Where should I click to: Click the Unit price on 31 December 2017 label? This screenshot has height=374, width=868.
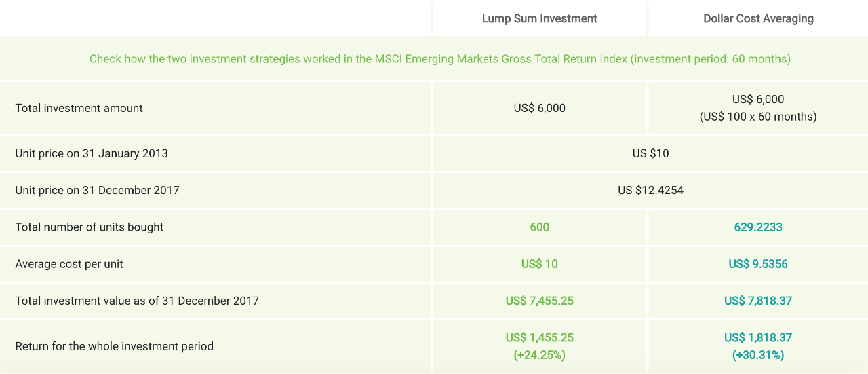pyautogui.click(x=97, y=190)
